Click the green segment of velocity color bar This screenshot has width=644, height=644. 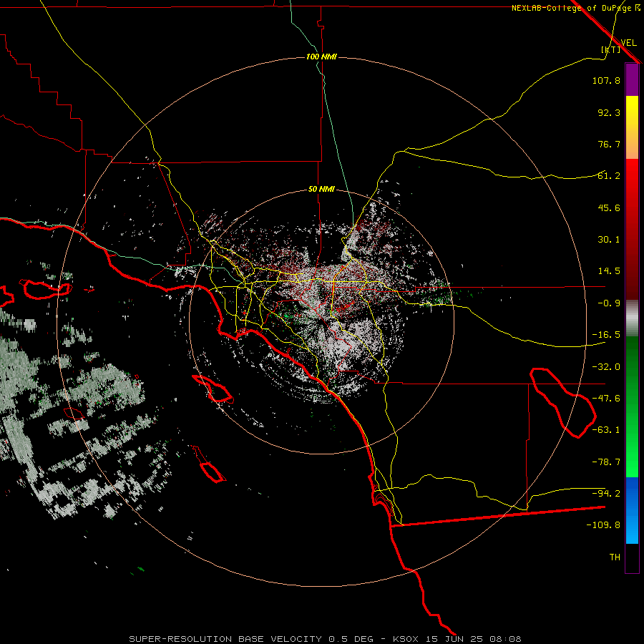tap(632, 406)
